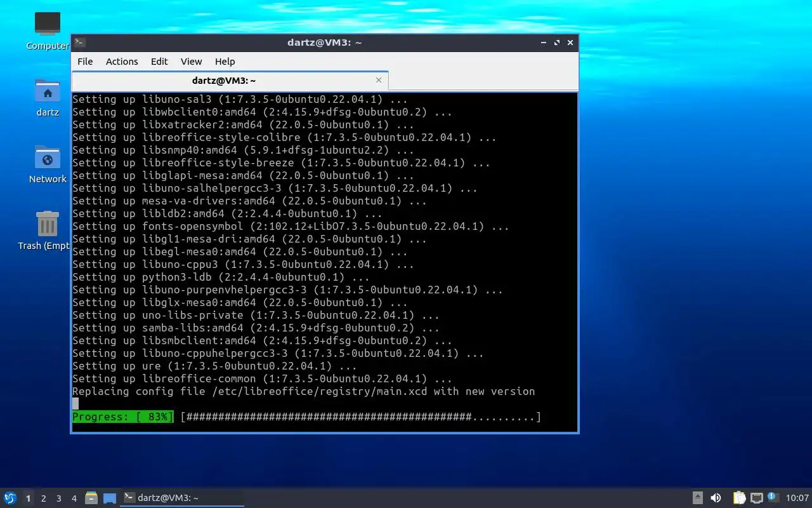Open the clipboard manager tray icon

point(739,498)
